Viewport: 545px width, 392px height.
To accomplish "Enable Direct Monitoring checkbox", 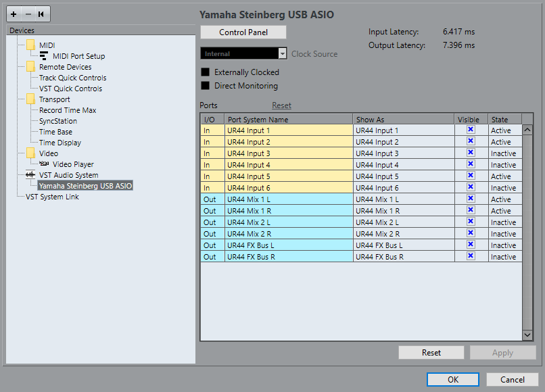I will tap(206, 85).
